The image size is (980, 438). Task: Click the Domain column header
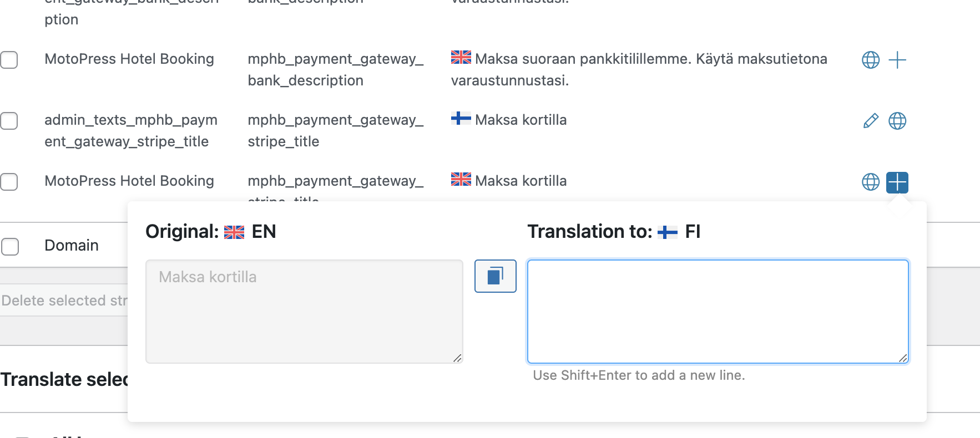72,246
